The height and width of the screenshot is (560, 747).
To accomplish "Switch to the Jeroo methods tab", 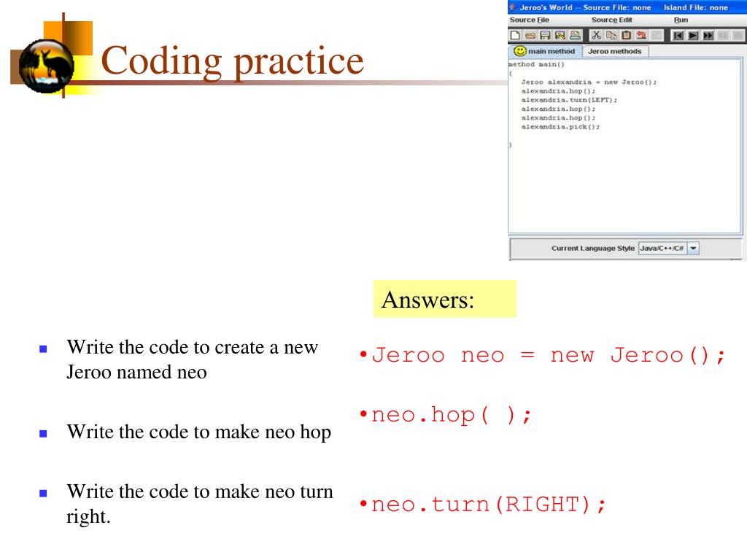I will [614, 52].
